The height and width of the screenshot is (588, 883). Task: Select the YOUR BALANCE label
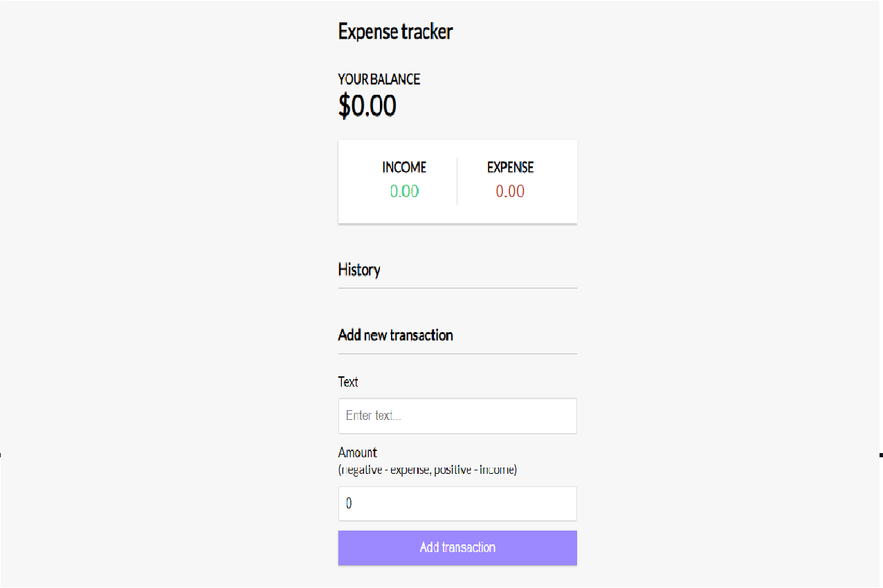pyautogui.click(x=379, y=80)
